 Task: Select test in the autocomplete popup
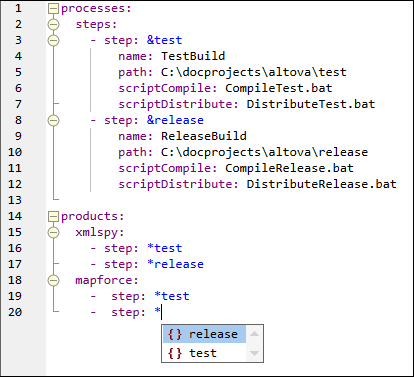tap(205, 353)
